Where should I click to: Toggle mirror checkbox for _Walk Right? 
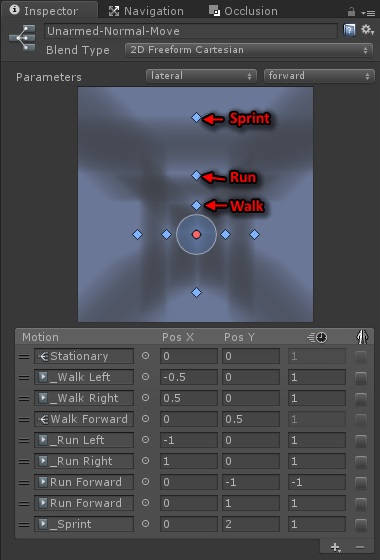(x=361, y=399)
